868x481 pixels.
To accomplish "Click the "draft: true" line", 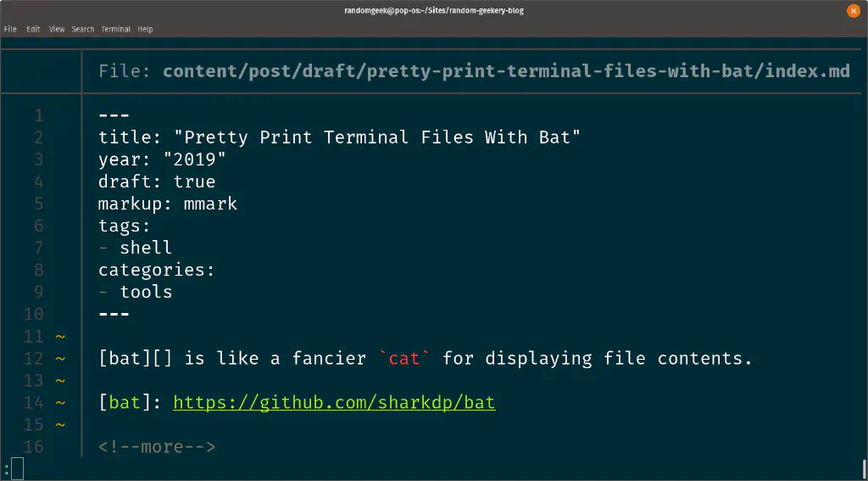I will tap(157, 182).
